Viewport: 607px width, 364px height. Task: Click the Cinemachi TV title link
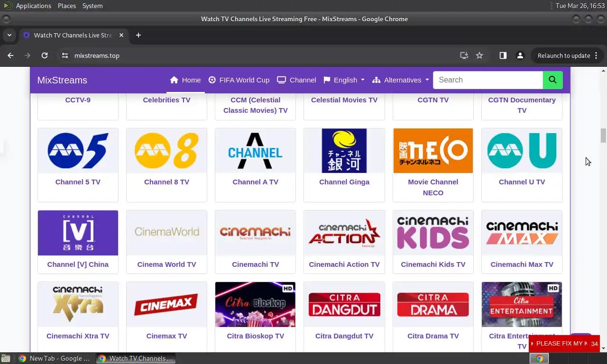coord(255,264)
